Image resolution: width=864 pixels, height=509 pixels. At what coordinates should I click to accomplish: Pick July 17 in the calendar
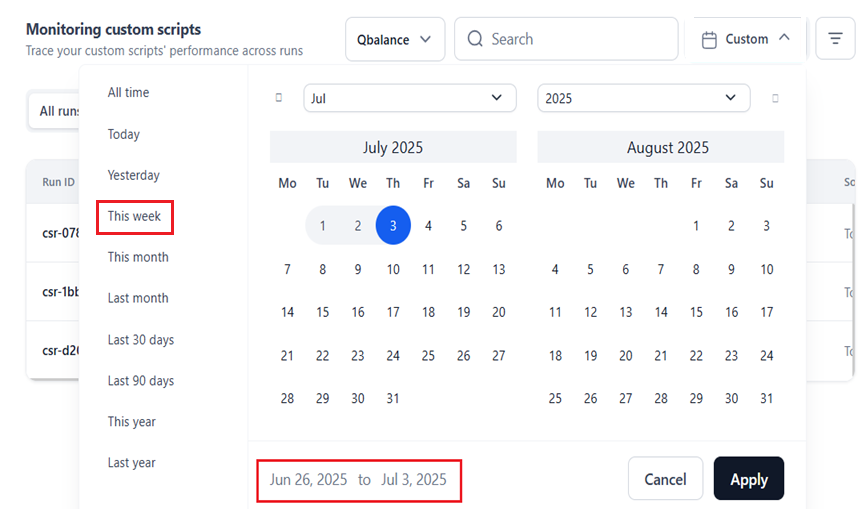tap(393, 312)
